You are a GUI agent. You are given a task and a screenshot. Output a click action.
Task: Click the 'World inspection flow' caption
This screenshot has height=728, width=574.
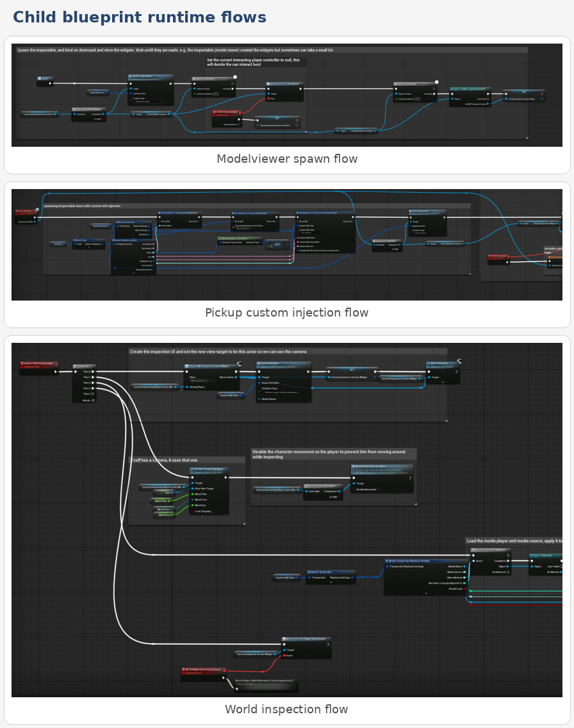tap(286, 709)
